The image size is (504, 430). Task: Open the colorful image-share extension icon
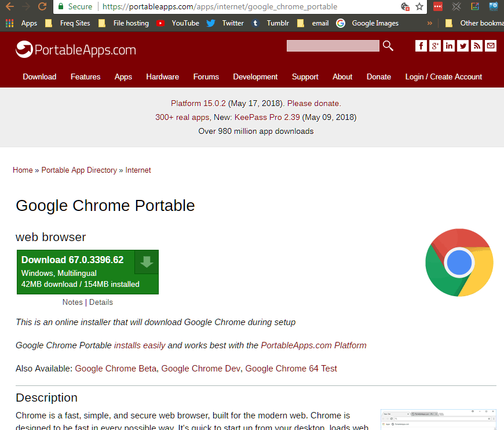click(x=475, y=6)
